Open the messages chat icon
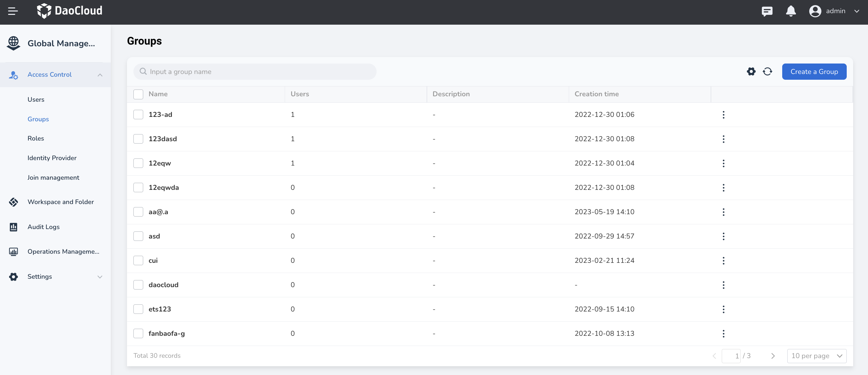 (767, 11)
